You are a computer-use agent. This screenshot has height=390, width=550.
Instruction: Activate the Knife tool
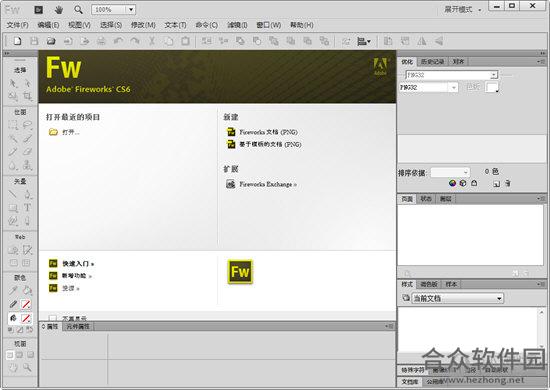tap(27, 221)
